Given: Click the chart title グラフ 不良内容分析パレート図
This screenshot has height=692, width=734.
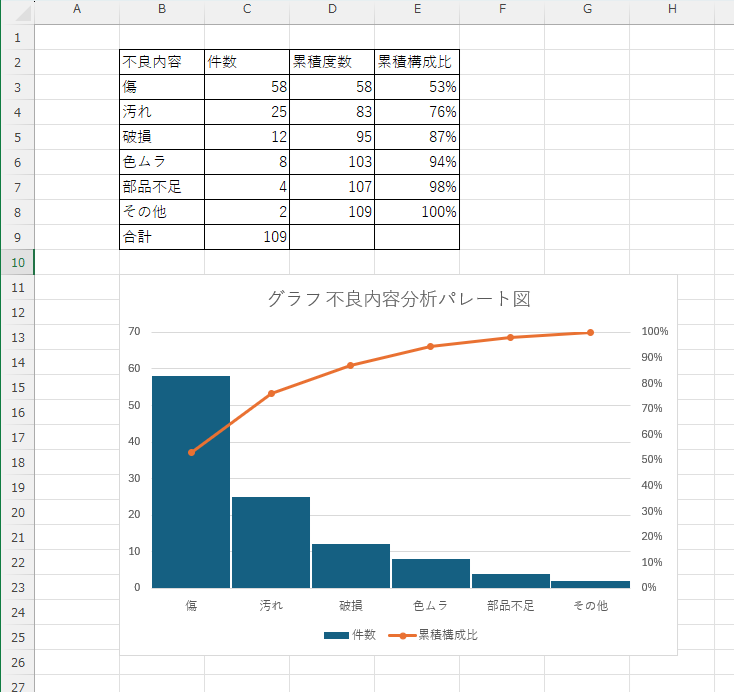Looking at the screenshot, I should (x=398, y=298).
